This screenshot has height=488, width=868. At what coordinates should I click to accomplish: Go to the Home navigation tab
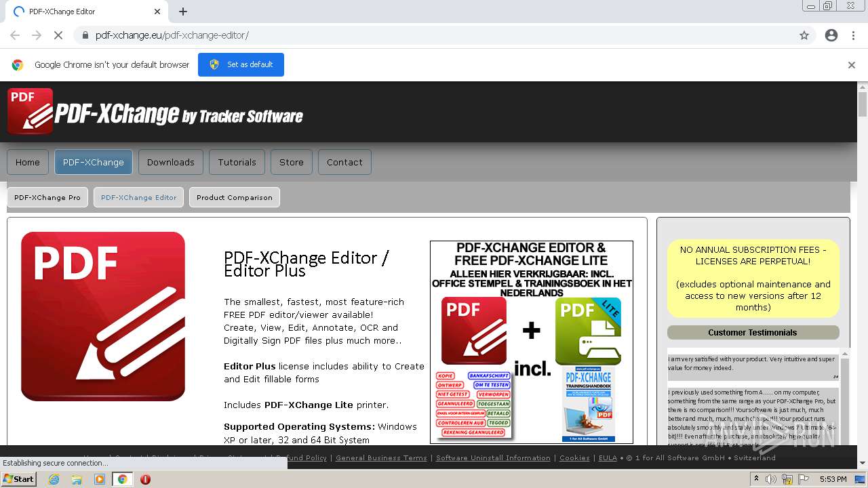(28, 162)
